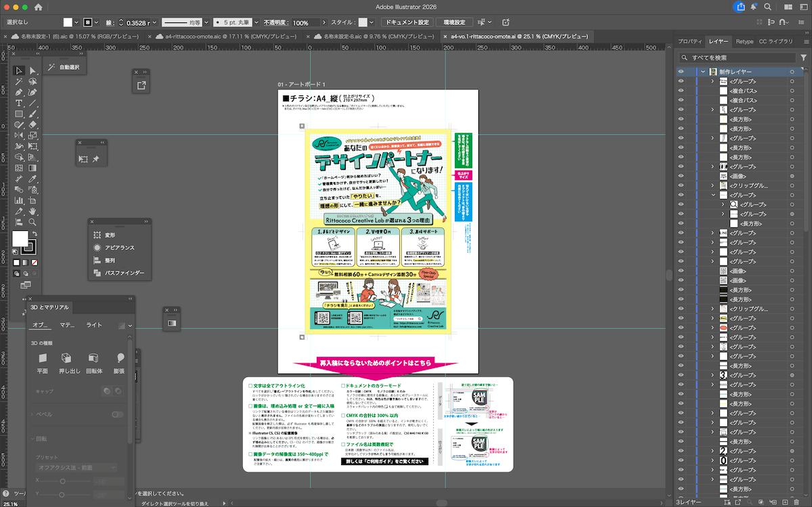Open the CC ライブラリ panel tab

pos(776,41)
